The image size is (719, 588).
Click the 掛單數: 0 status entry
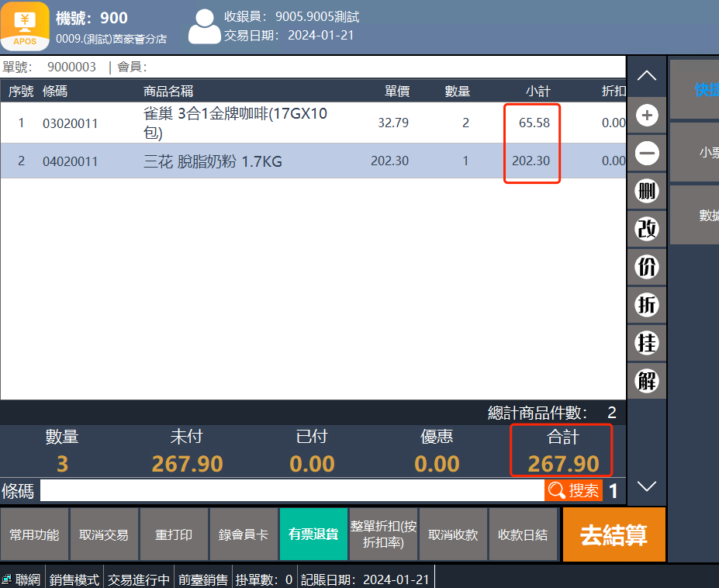264,579
